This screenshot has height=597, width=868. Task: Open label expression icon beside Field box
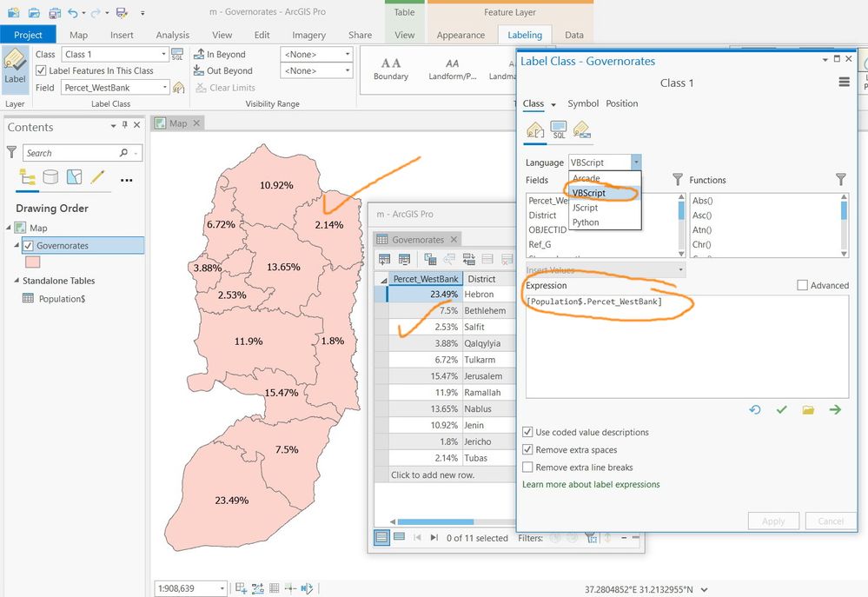[x=178, y=88]
